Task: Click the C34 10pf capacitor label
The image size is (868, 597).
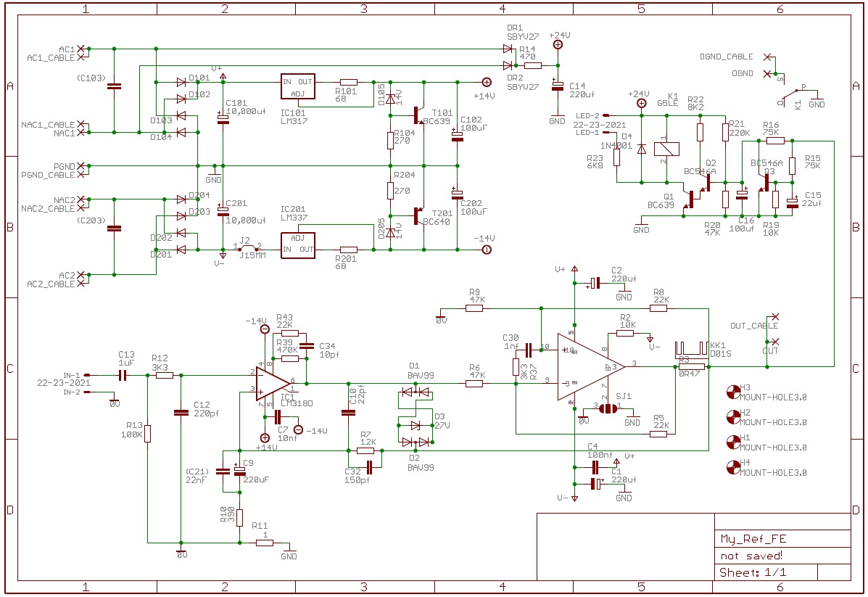Action: pos(329,350)
